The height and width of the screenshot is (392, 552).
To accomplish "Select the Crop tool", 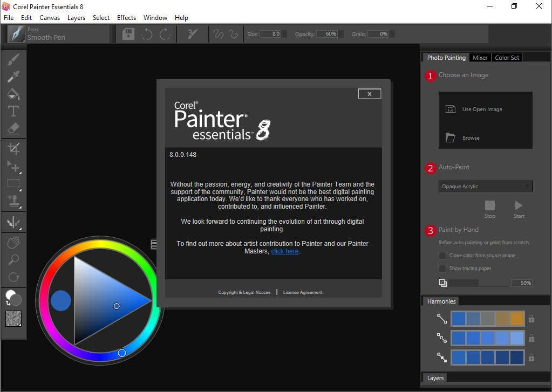I will tap(13, 148).
